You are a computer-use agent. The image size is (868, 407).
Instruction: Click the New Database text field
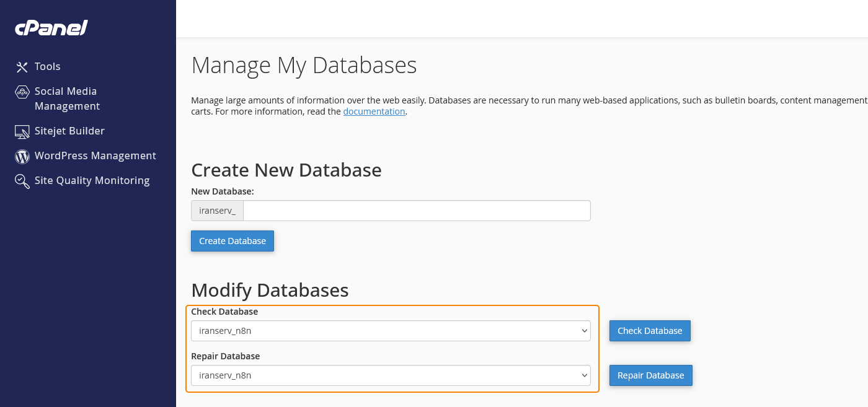pyautogui.click(x=415, y=210)
